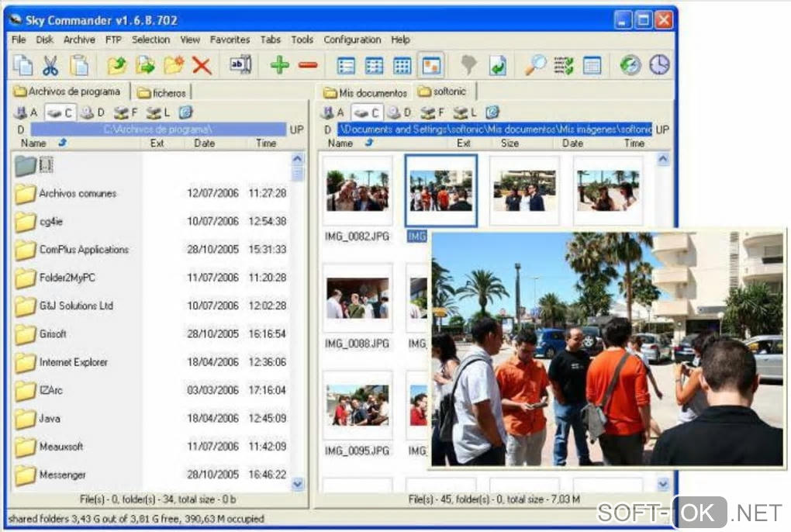Select the IMG_0088.JPG thumbnail
Image resolution: width=791 pixels, height=532 pixels.
(358, 298)
